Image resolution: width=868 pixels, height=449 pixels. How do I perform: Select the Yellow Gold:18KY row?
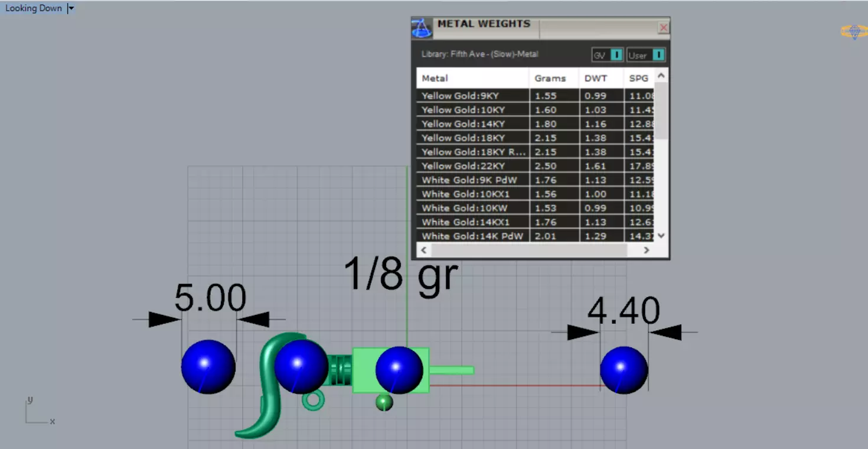536,138
